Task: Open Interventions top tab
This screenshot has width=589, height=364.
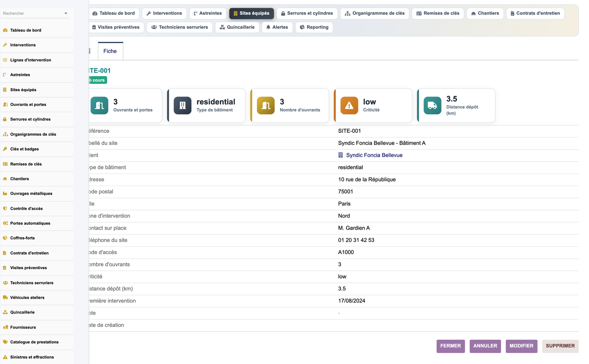Action: (164, 13)
